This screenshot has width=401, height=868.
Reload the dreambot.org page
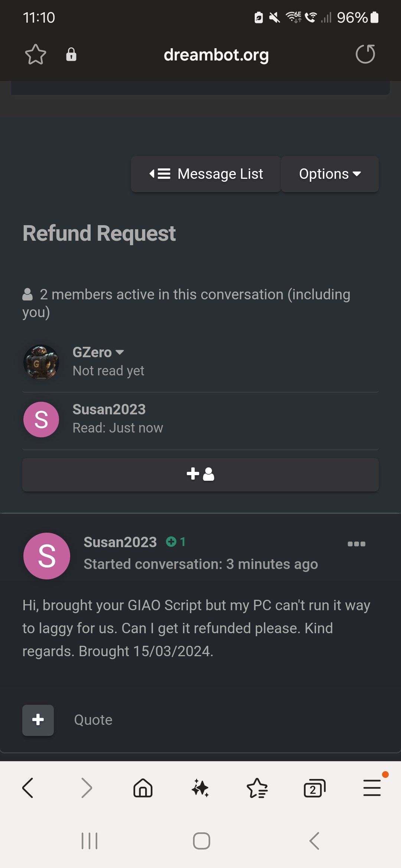click(x=365, y=54)
